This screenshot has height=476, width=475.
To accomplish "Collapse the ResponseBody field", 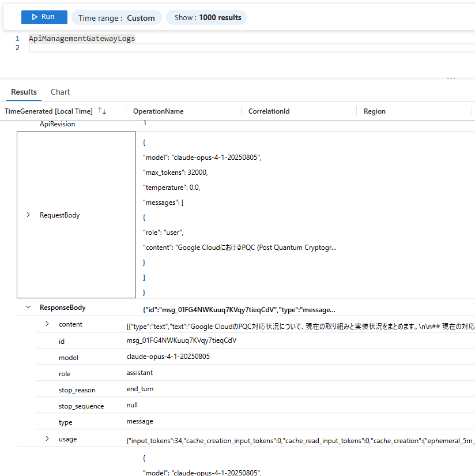I will coord(28,308).
